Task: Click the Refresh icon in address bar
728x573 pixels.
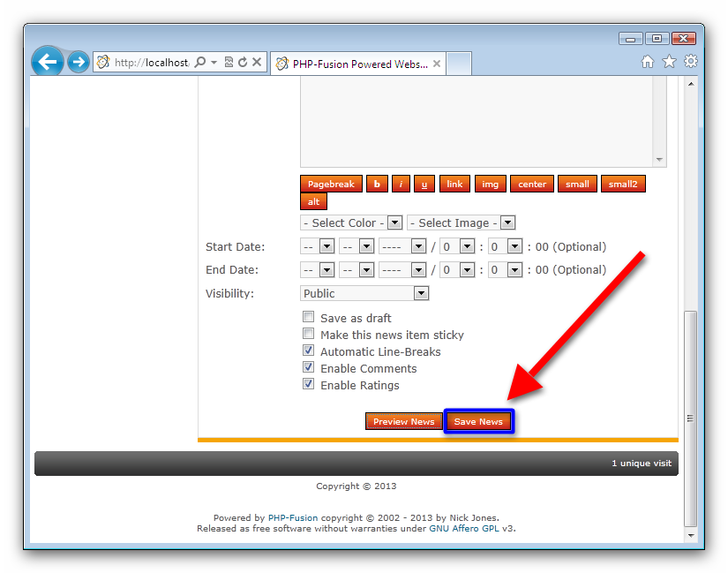Action: pyautogui.click(x=243, y=63)
